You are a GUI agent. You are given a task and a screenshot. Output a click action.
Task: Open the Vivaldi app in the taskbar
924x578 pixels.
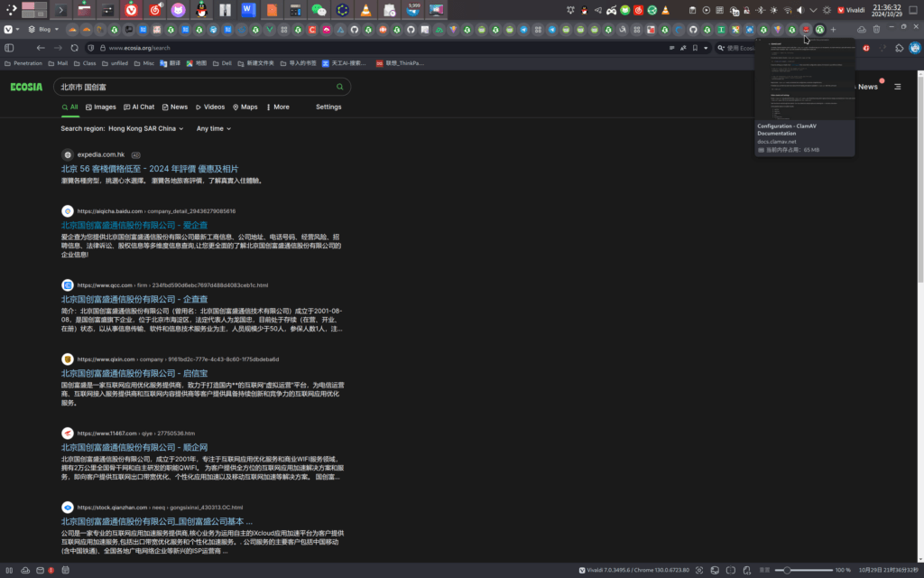click(132, 10)
